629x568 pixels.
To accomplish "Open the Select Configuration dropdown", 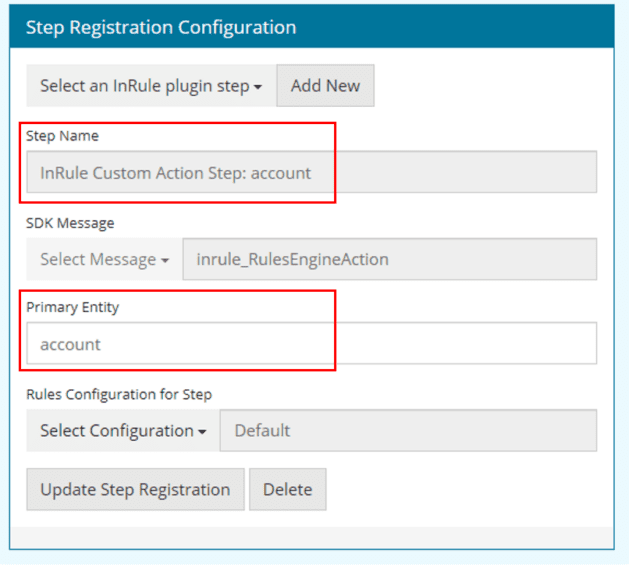I will [x=123, y=430].
